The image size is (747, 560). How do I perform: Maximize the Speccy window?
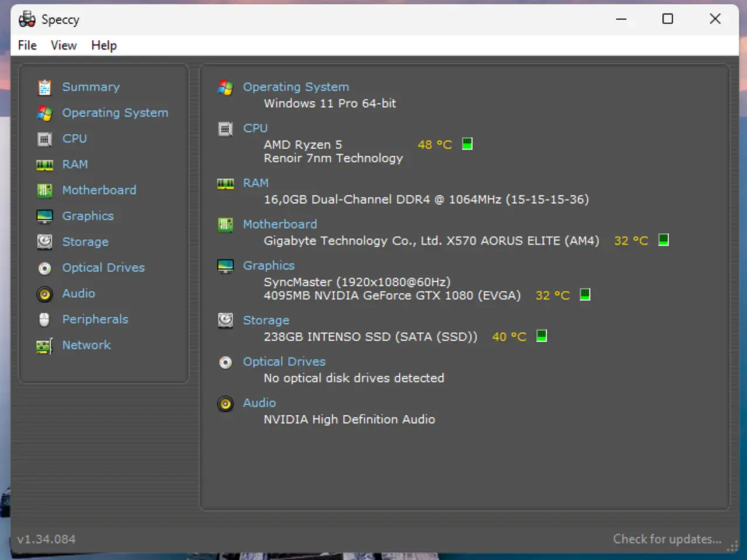click(x=668, y=19)
